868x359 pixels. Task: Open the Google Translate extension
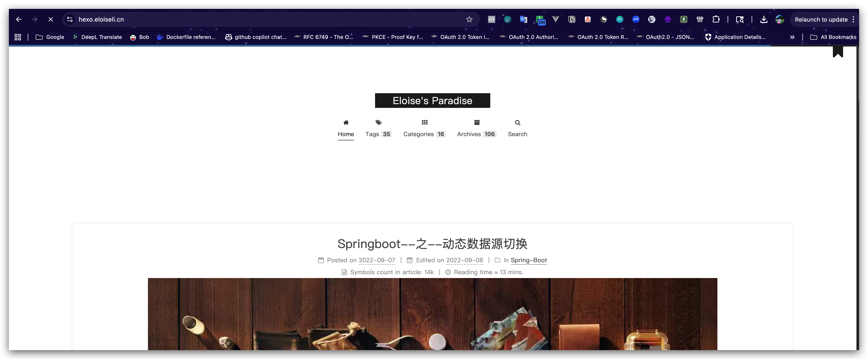pos(523,19)
